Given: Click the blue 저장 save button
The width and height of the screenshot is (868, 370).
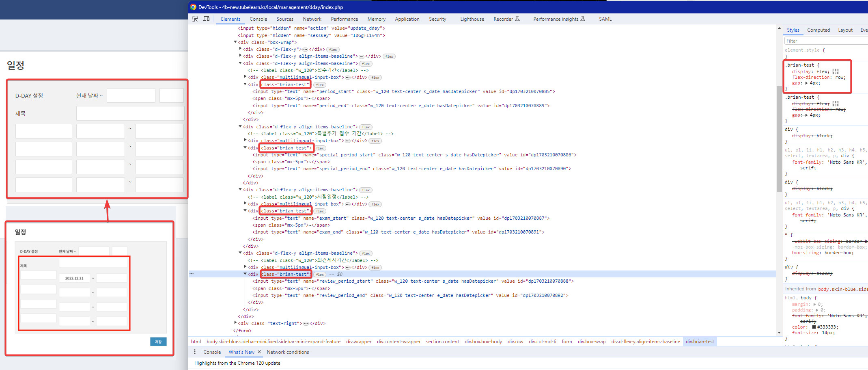Looking at the screenshot, I should coord(158,342).
